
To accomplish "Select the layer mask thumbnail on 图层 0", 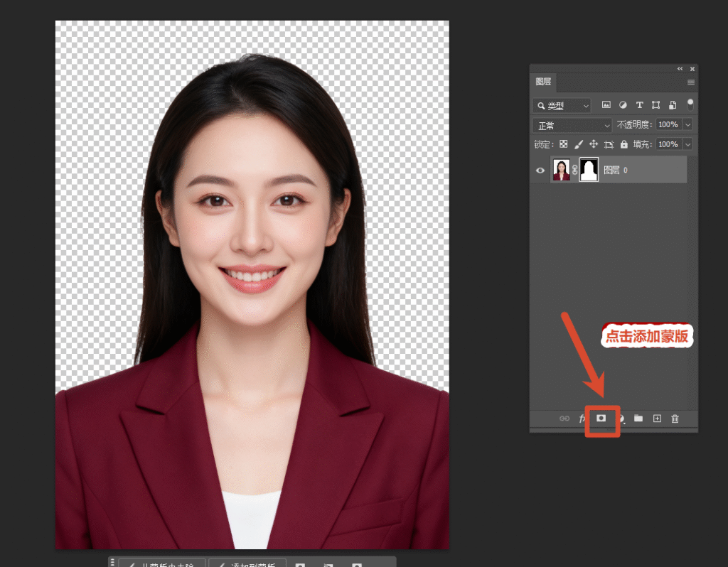I will click(x=589, y=170).
